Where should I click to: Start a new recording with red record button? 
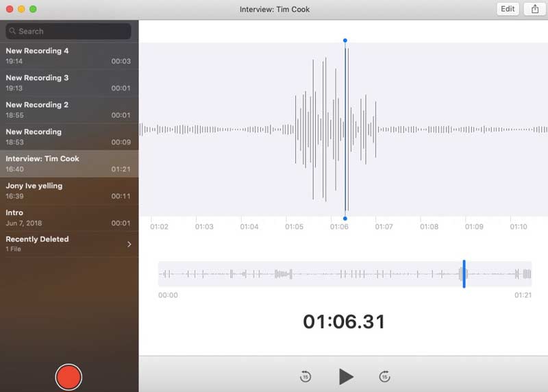(68, 377)
